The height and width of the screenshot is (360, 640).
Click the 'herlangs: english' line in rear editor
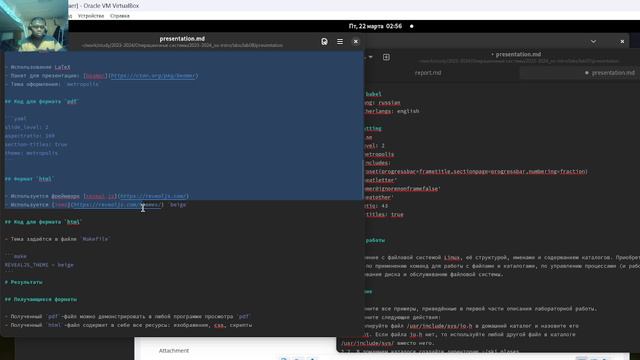point(392,111)
